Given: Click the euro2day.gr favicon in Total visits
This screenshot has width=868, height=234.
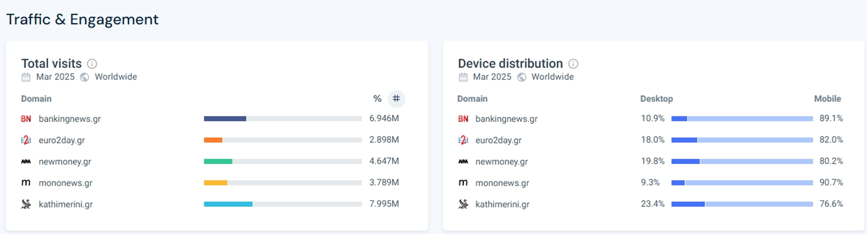Looking at the screenshot, I should [26, 140].
